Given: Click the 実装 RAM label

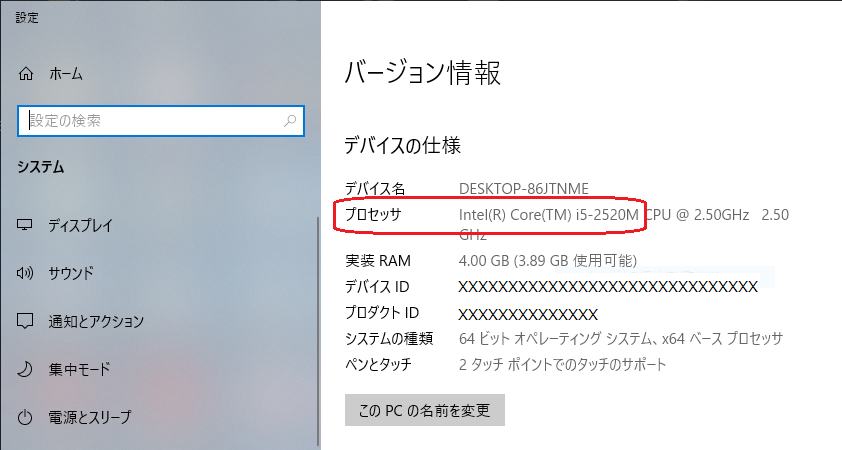Looking at the screenshot, I should (x=378, y=261).
